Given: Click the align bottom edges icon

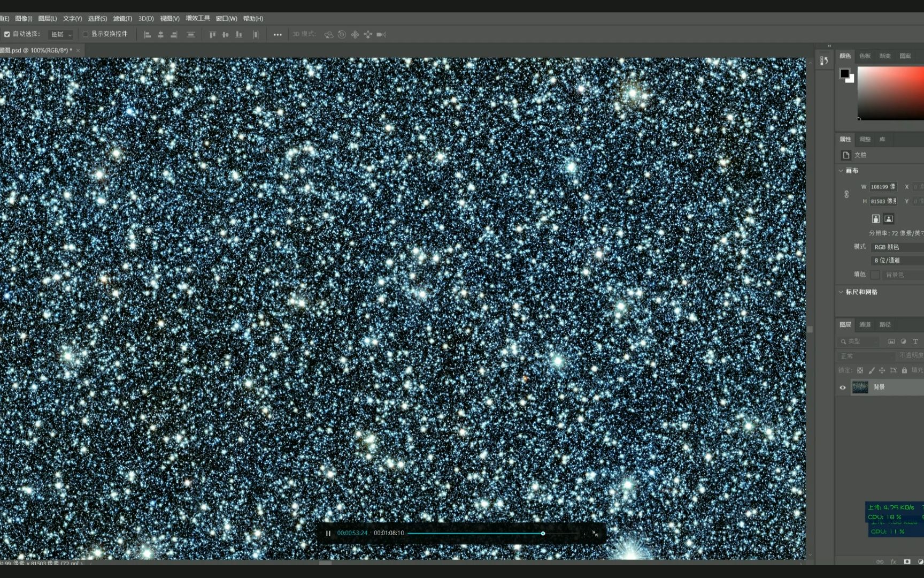Looking at the screenshot, I should click(x=239, y=34).
